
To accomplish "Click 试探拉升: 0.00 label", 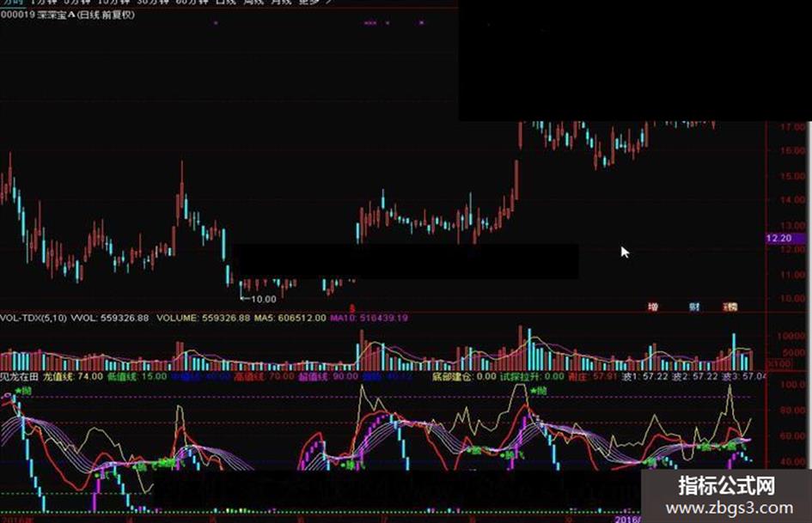I will click(532, 376).
